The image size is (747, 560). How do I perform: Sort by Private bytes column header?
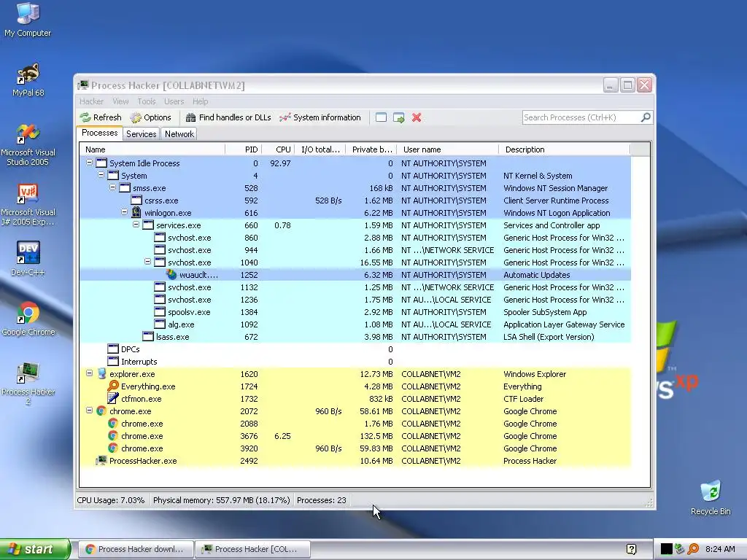tap(371, 149)
